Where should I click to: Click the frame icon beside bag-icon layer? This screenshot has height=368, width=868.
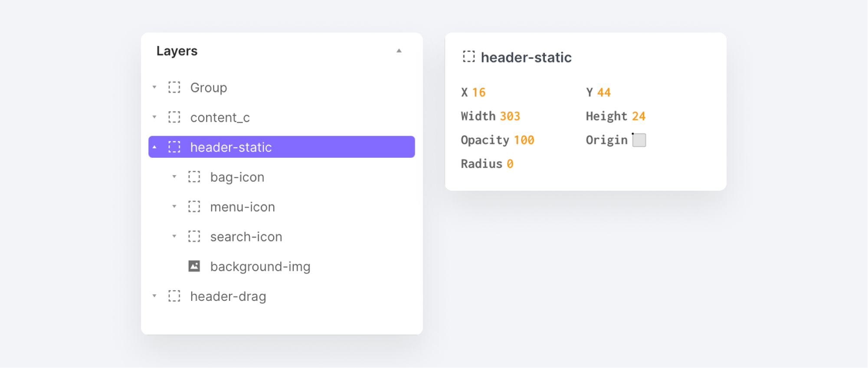194,177
